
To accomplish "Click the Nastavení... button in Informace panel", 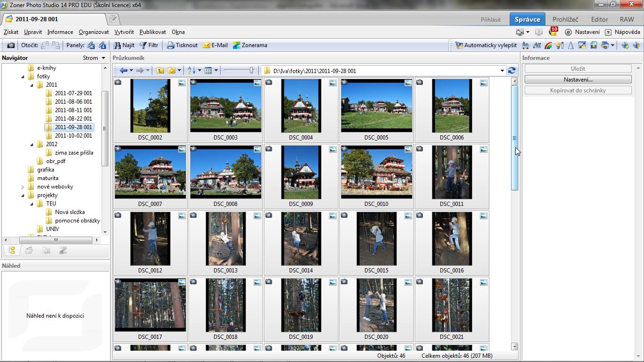I will tap(578, 79).
